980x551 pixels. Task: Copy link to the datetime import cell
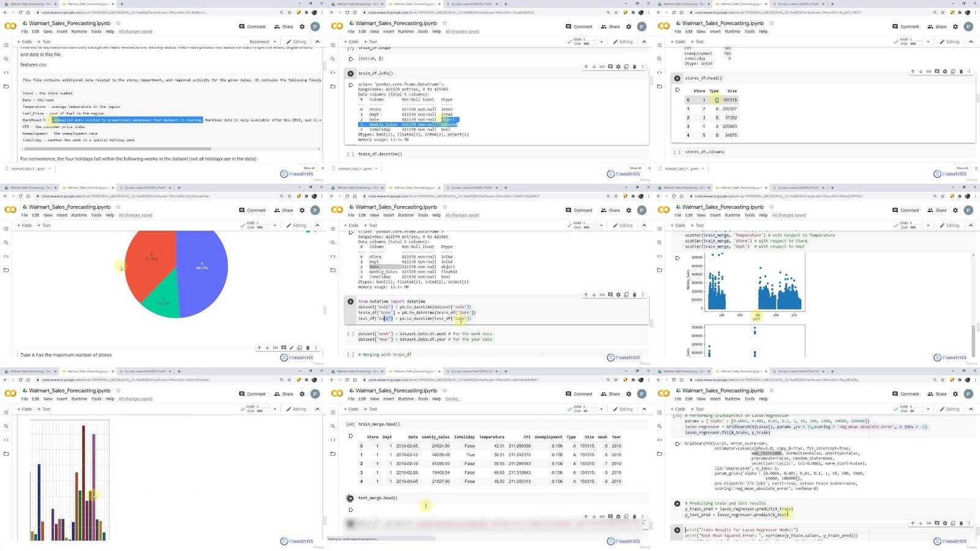602,295
